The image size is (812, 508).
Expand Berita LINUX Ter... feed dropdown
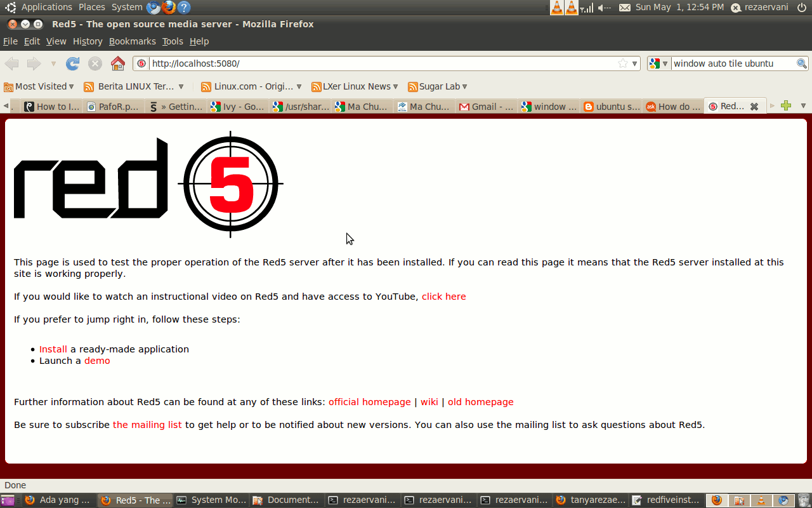(x=181, y=86)
